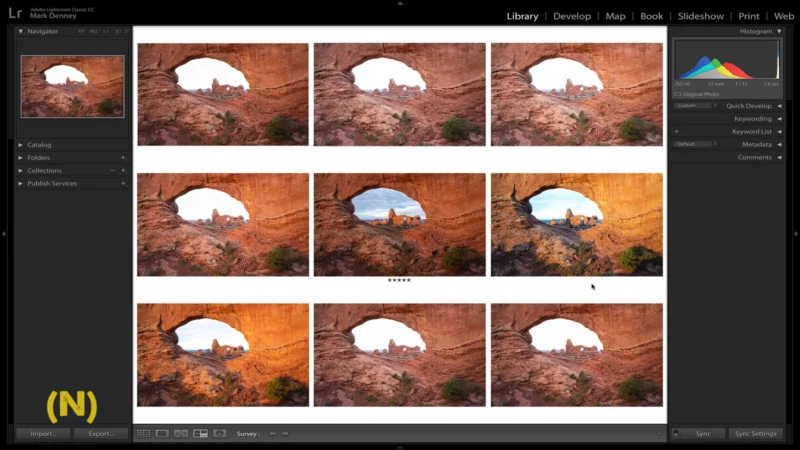This screenshot has height=450, width=800.
Task: Expand the Quick Develop panel
Action: coord(779,105)
